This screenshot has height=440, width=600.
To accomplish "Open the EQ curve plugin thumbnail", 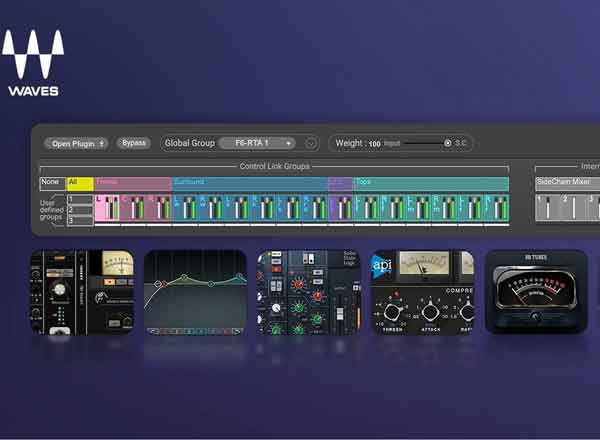I will point(195,291).
